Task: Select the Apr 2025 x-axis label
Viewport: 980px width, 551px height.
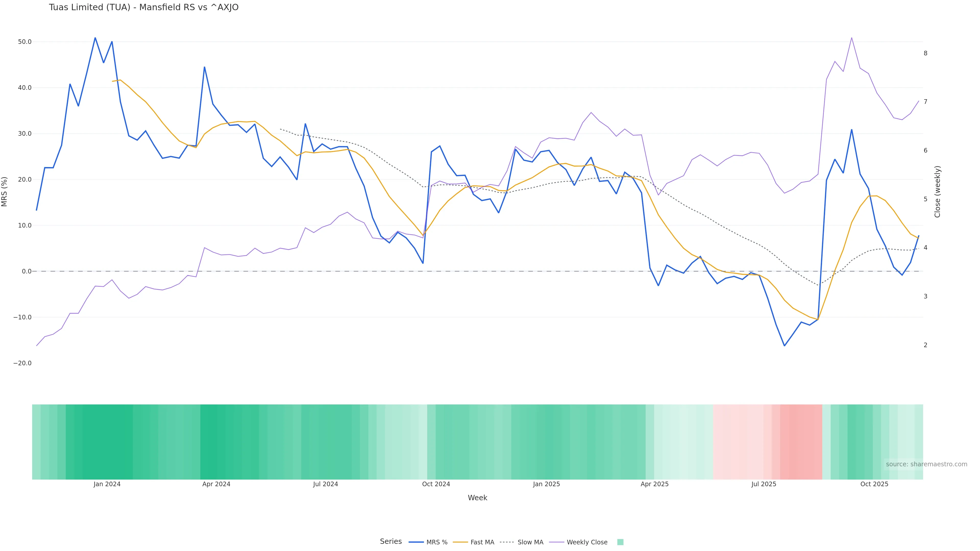Action: coord(654,484)
